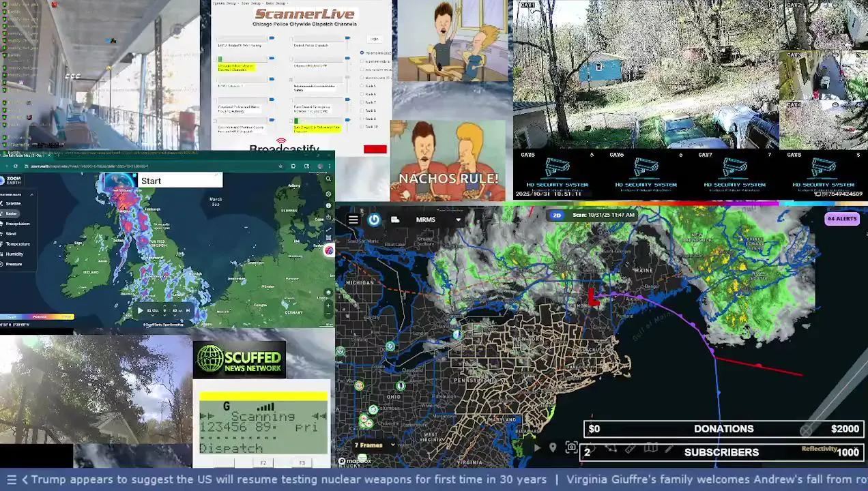Click the radar product icon beside MRMS
The height and width of the screenshot is (491, 868).
pyautogui.click(x=395, y=220)
